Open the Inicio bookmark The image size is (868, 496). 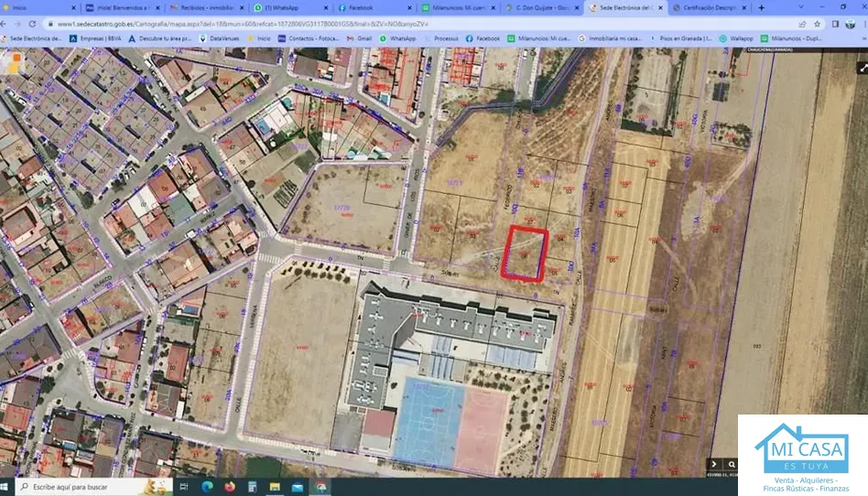(x=259, y=38)
